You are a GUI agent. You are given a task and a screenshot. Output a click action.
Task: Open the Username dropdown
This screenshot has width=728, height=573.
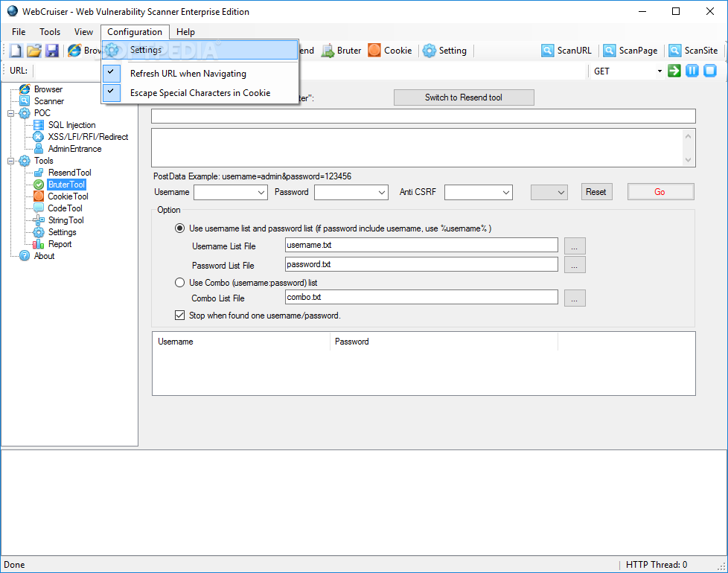(x=230, y=192)
